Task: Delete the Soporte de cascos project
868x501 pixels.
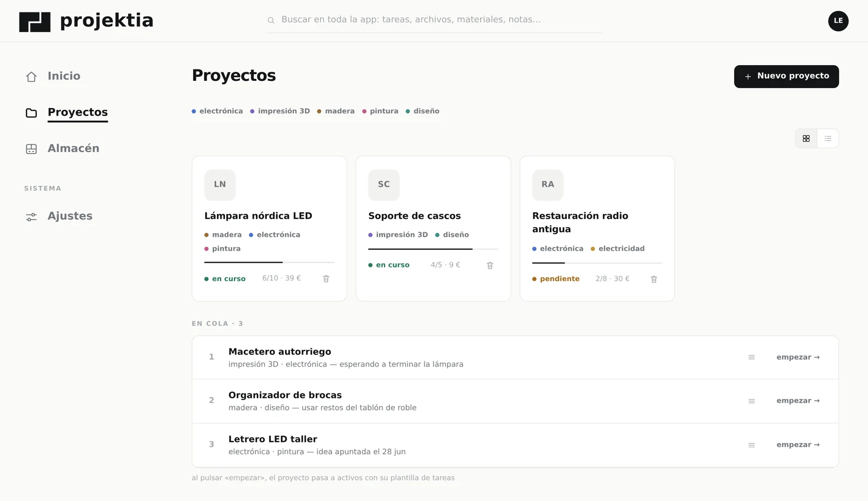Action: 490,265
